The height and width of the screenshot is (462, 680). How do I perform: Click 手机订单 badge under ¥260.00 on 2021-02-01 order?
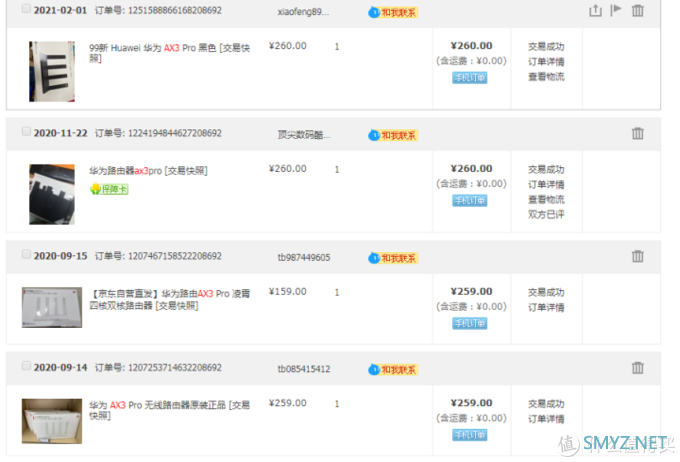coord(470,78)
